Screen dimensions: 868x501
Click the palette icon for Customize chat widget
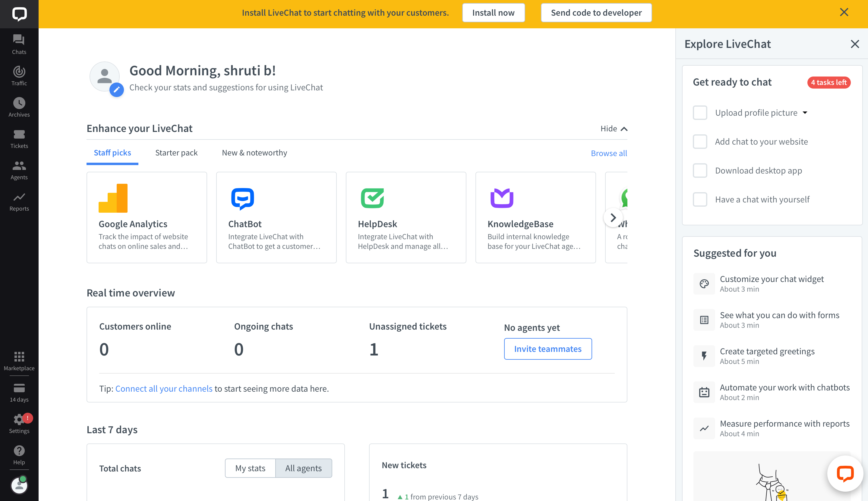pos(704,283)
